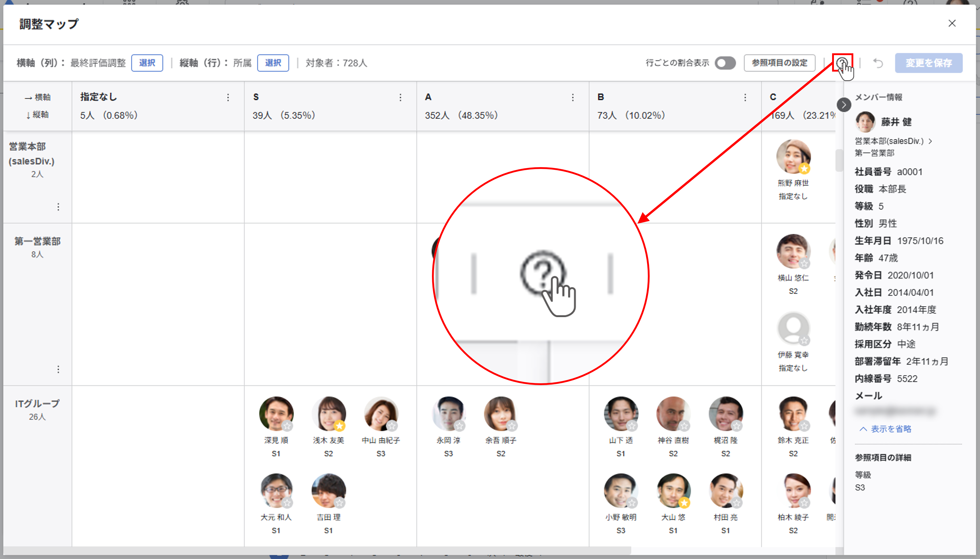Click the help question mark icon

[x=842, y=63]
